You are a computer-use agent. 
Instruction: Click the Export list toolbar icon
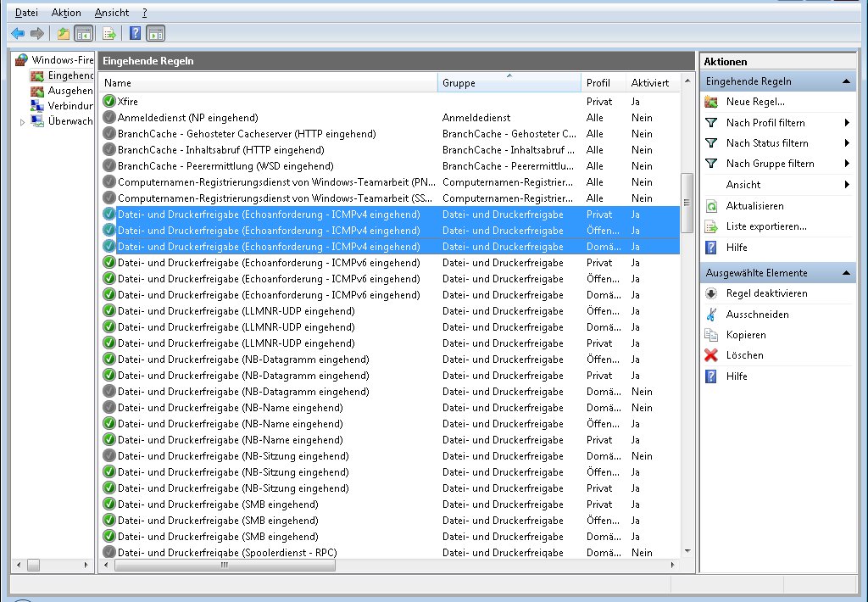[108, 34]
